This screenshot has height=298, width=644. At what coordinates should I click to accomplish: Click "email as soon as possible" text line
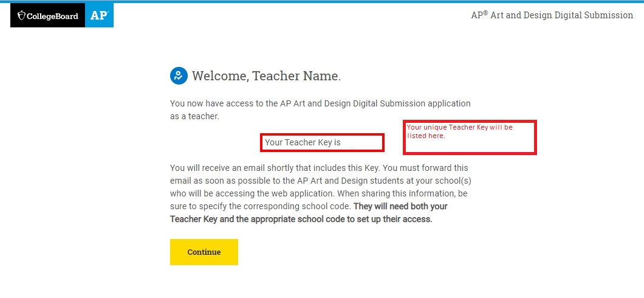point(220,181)
